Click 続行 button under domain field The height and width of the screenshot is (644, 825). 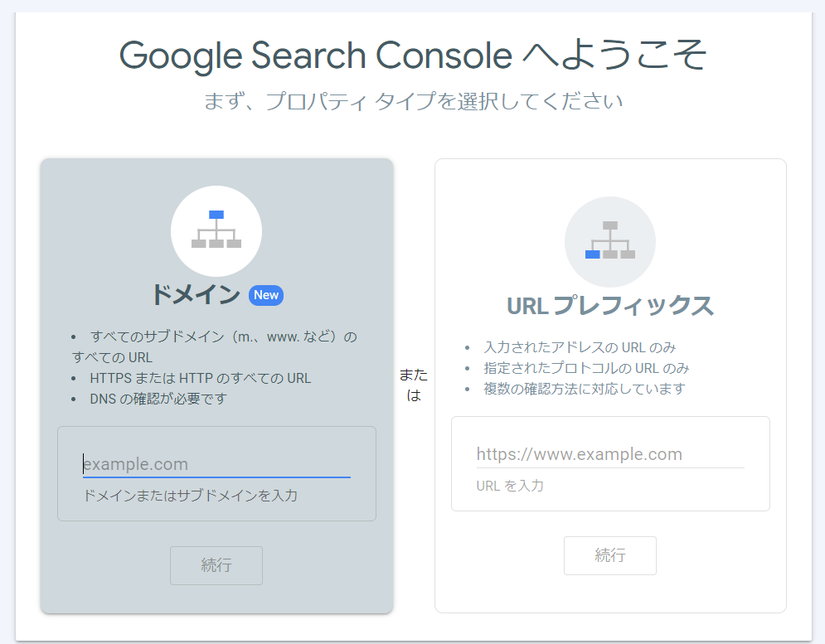(216, 565)
